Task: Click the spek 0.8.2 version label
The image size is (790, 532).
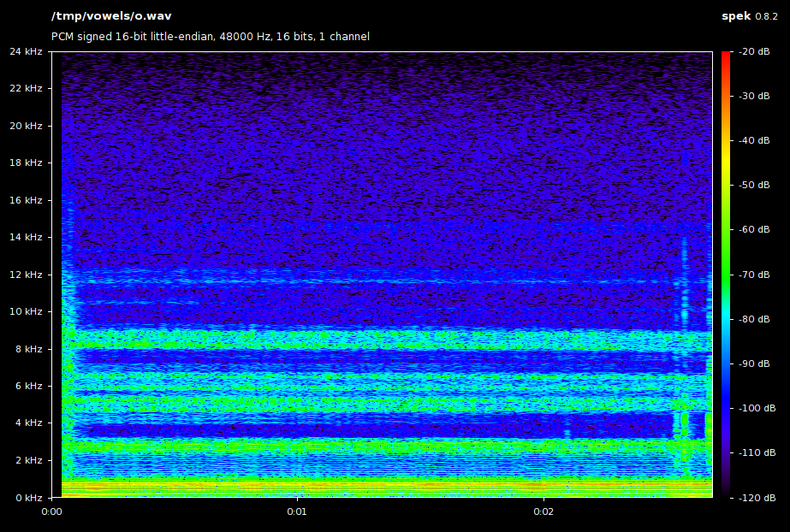Action: click(x=750, y=16)
